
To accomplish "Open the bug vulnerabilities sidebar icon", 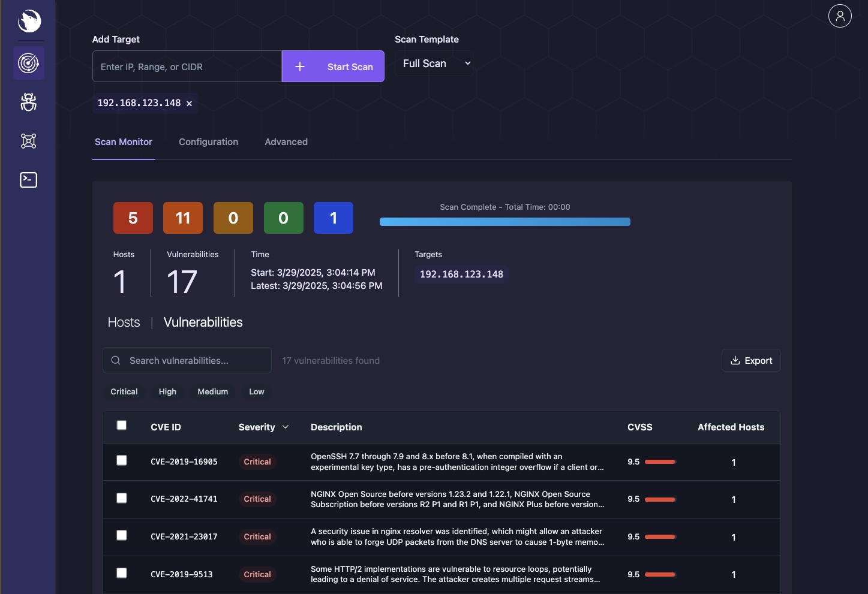I will pyautogui.click(x=28, y=102).
